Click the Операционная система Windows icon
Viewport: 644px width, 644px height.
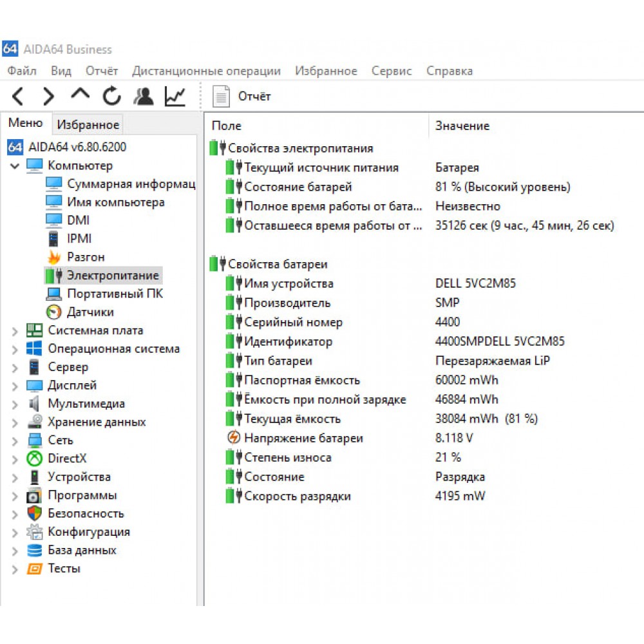tap(35, 348)
